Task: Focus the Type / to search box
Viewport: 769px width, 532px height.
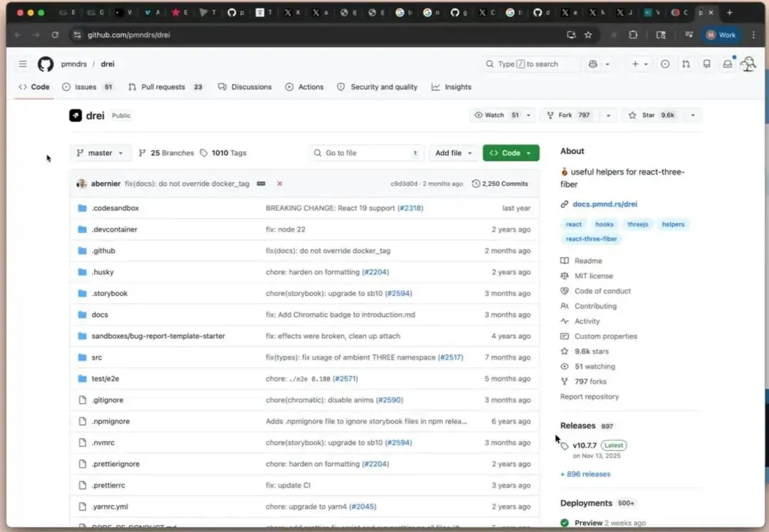Action: point(530,64)
